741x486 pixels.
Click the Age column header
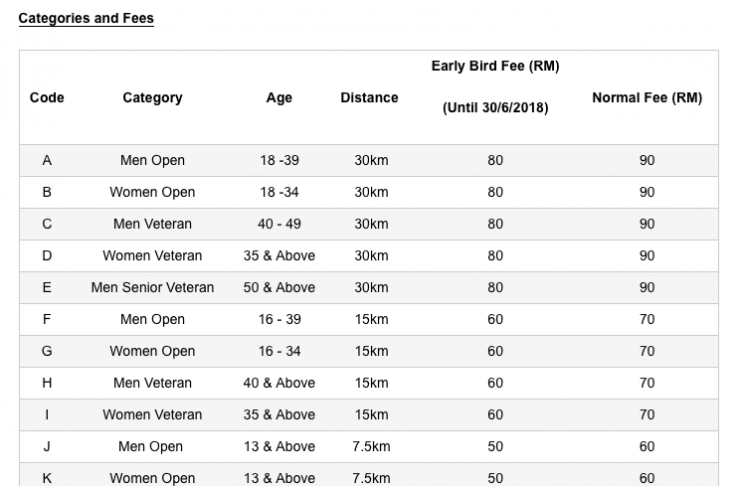click(279, 98)
